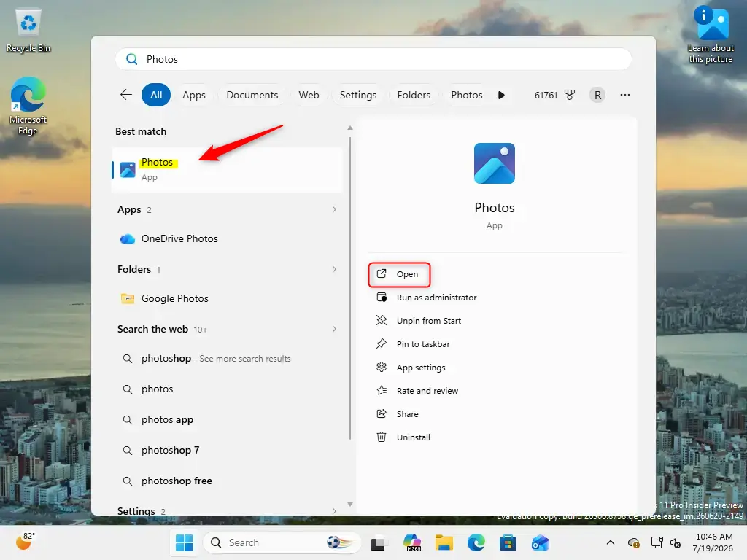Click the App settings gear icon
This screenshot has width=747, height=560.
point(382,367)
